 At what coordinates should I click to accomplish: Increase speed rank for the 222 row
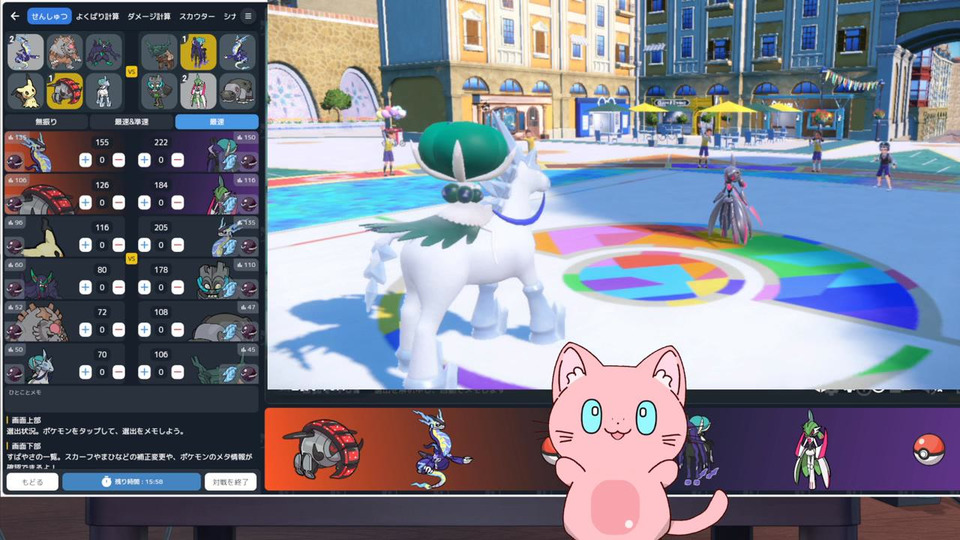[x=144, y=160]
